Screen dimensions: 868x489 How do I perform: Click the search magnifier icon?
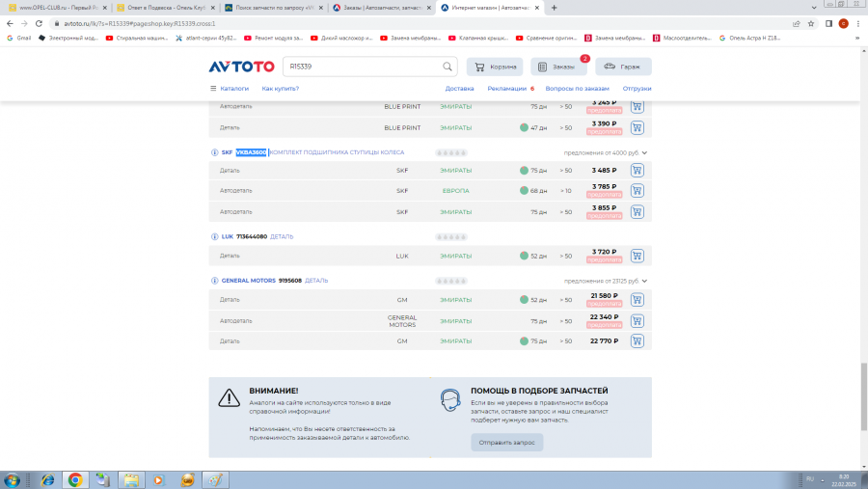pos(448,67)
